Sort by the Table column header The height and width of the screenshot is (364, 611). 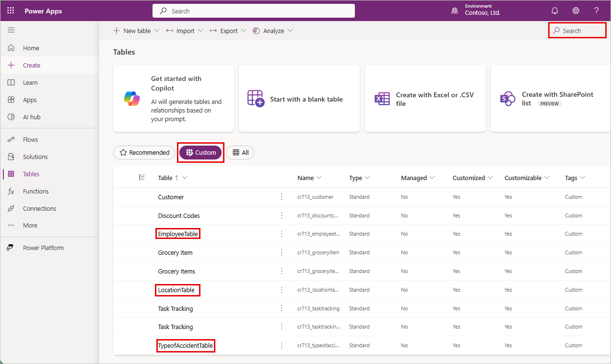(172, 178)
